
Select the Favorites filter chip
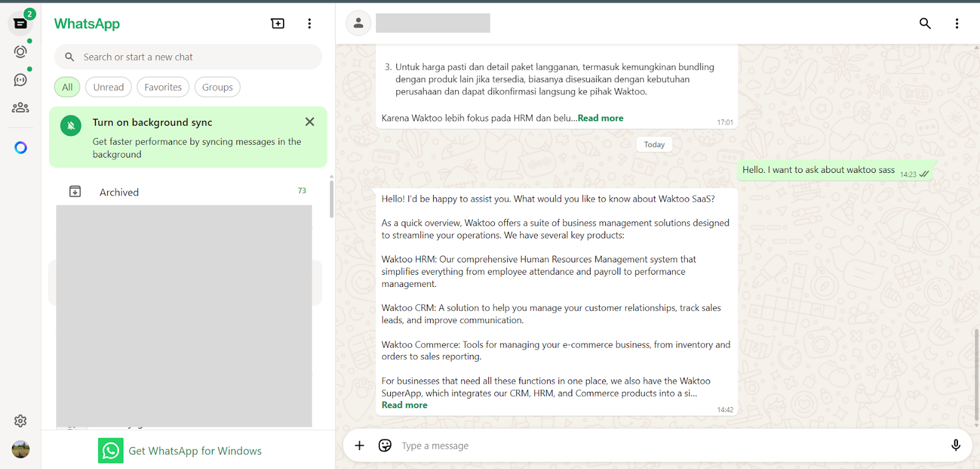[x=163, y=87]
